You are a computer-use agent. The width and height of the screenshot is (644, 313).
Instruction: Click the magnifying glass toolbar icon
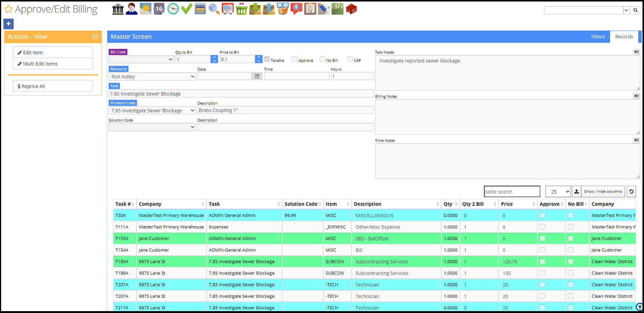214,9
